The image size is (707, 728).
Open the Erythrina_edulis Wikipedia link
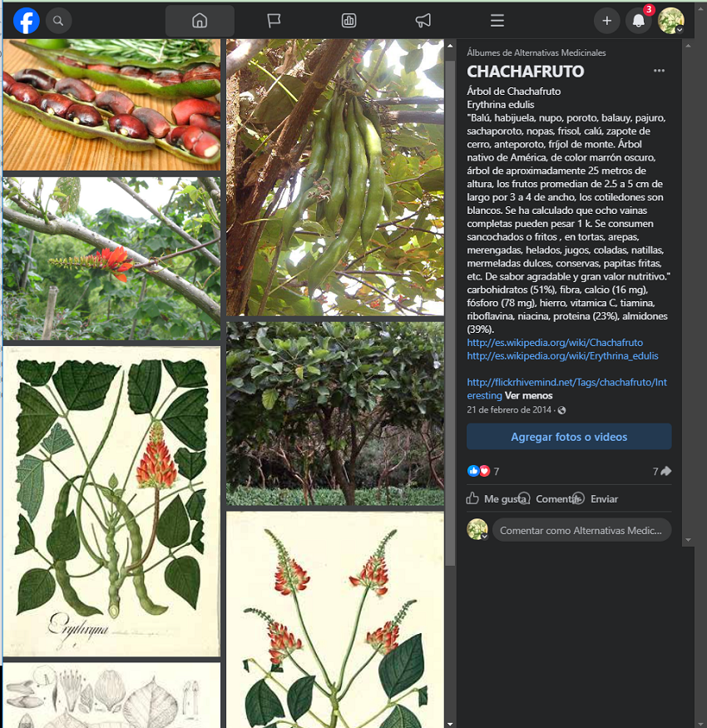562,356
